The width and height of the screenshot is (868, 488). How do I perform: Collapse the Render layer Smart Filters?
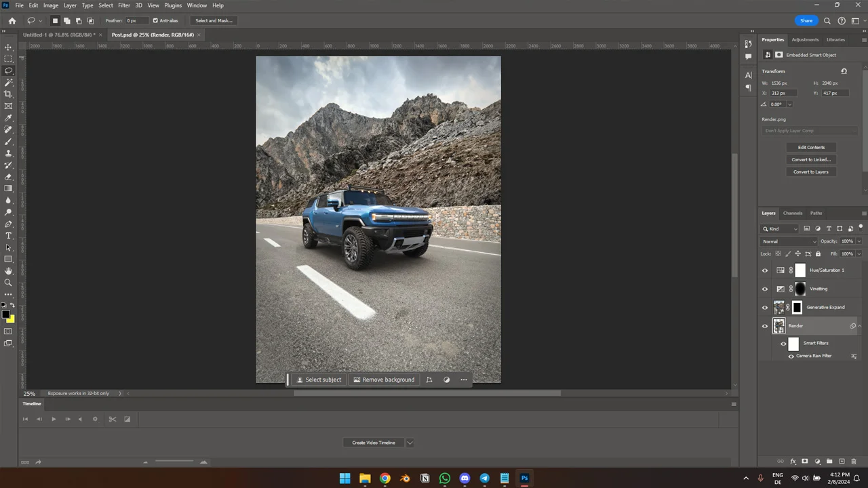[x=860, y=326]
